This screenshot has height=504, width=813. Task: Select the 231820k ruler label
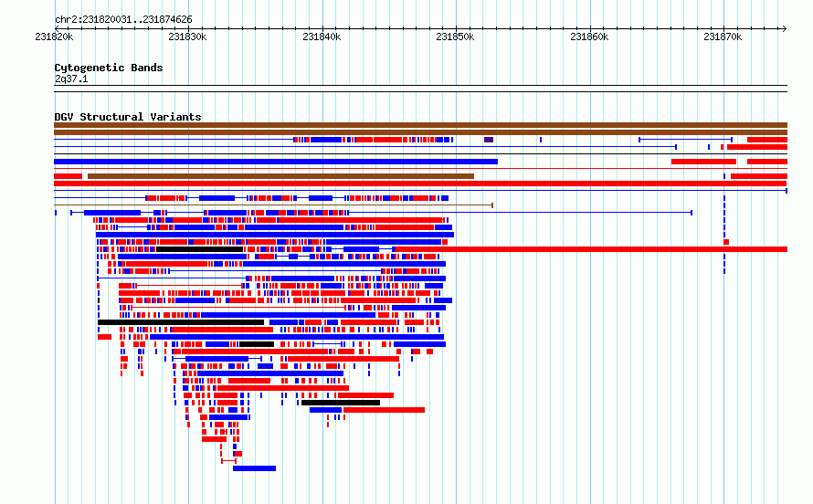[x=54, y=37]
